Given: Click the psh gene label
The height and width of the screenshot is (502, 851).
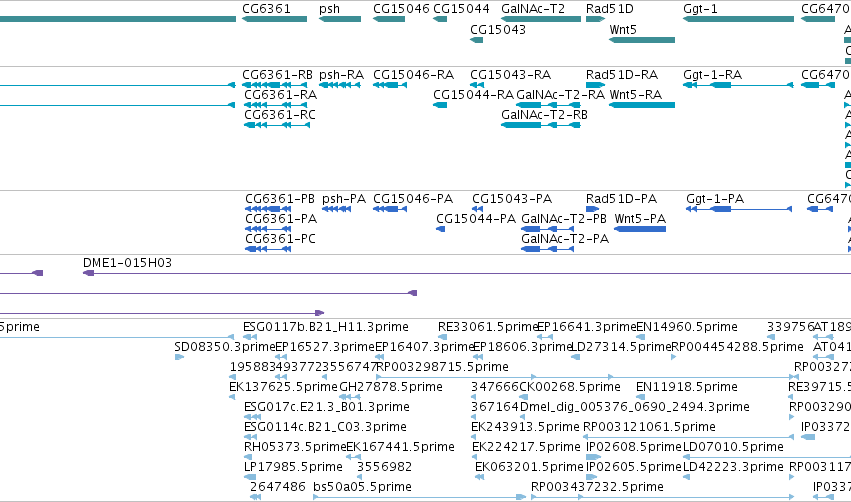Looking at the screenshot, I should [x=329, y=9].
